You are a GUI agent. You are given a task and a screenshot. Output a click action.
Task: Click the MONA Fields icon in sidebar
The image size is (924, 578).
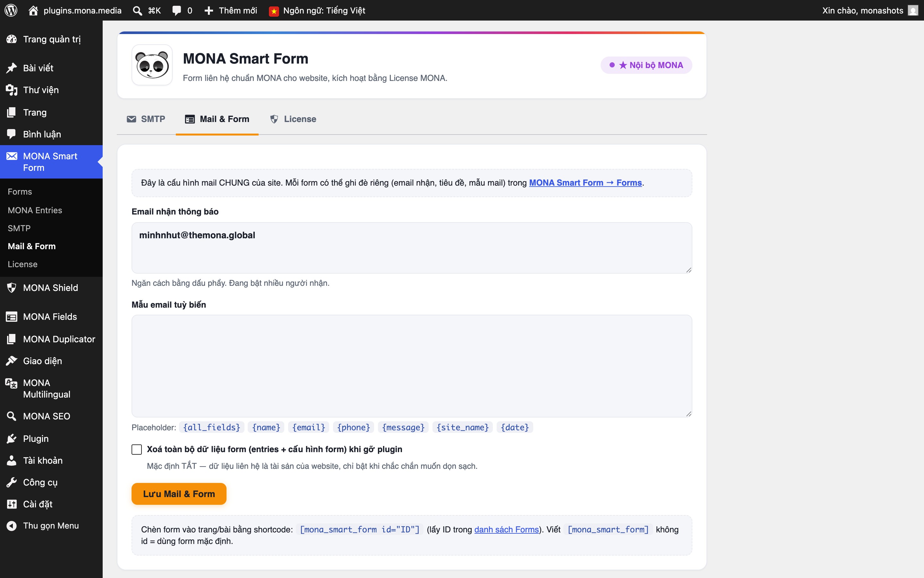point(12,317)
